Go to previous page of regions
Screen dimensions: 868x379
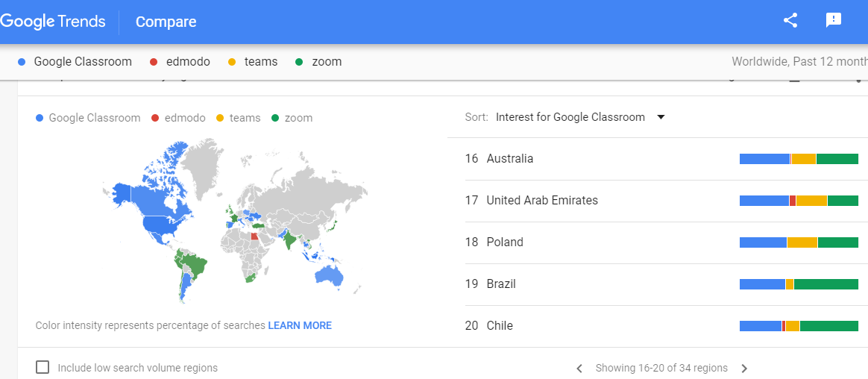coord(579,368)
